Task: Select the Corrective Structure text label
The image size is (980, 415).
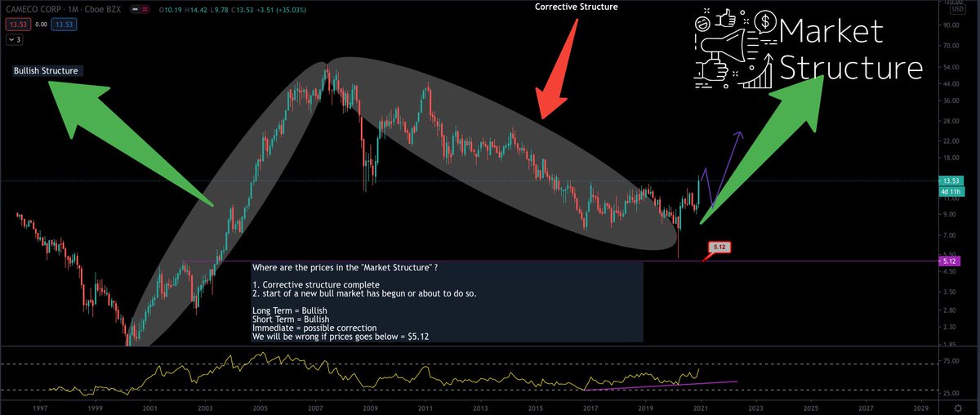Action: 576,7
